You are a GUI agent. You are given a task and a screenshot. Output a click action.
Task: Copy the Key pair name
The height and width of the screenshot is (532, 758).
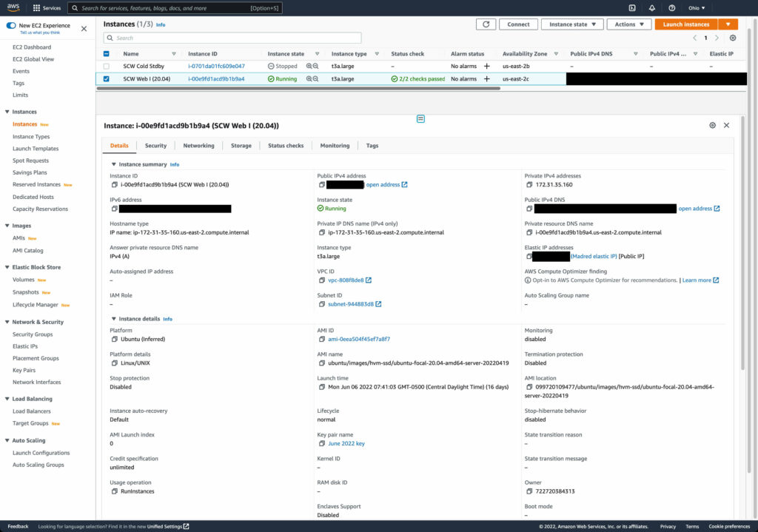point(322,443)
